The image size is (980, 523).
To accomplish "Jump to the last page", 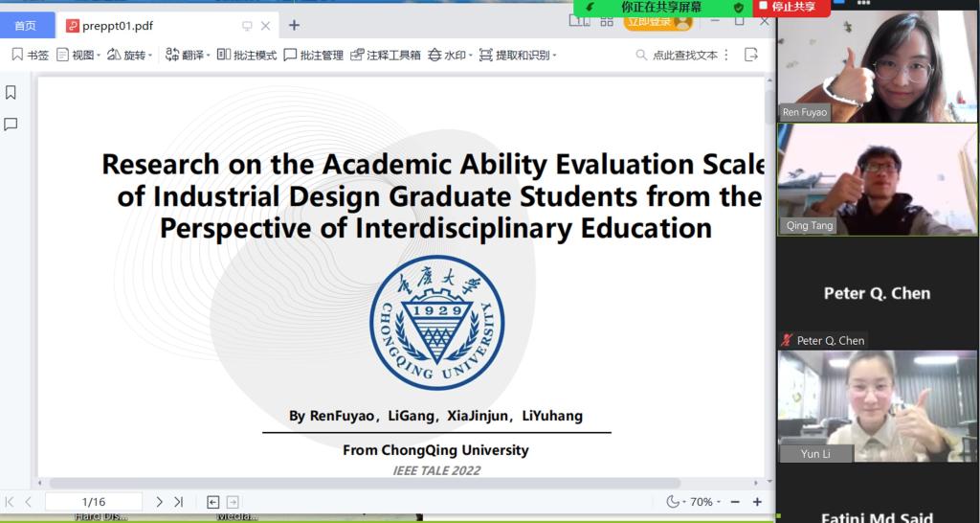I will click(x=178, y=502).
